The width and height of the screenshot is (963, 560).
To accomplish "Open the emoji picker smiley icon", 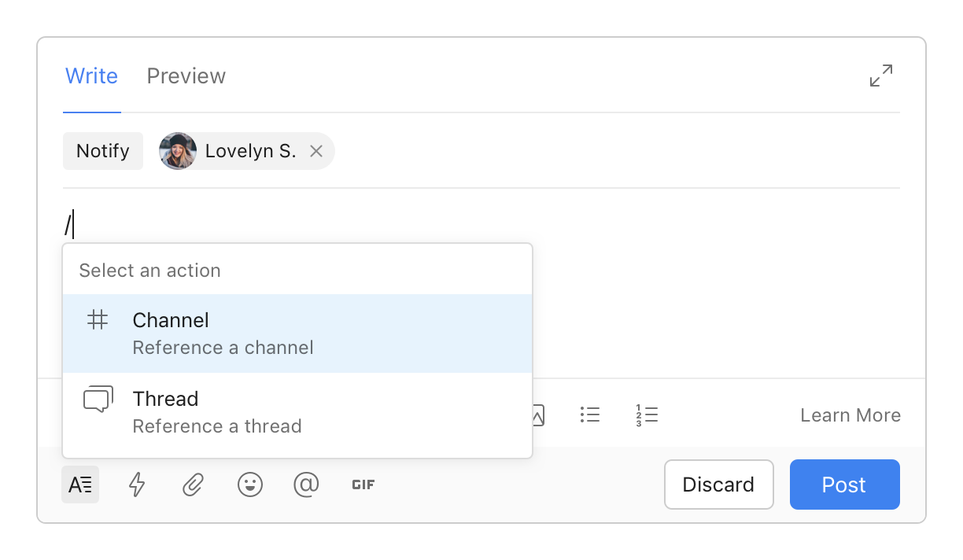I will [249, 485].
